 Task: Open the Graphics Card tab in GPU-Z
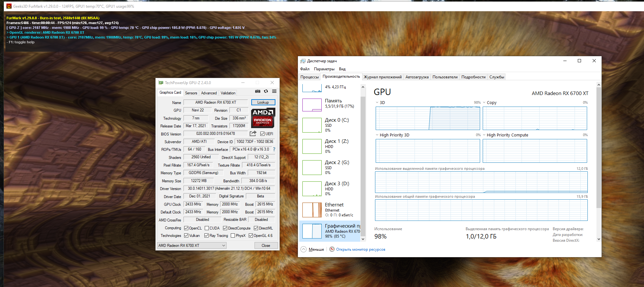(x=170, y=92)
